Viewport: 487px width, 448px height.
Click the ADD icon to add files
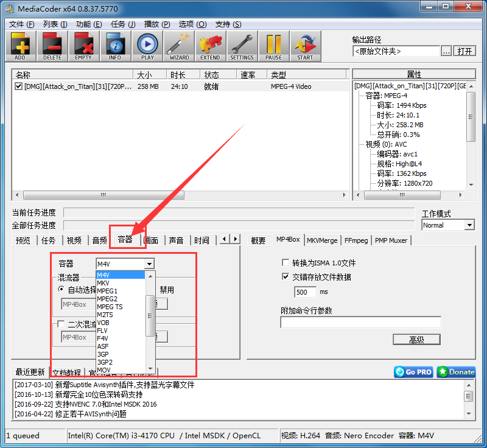tap(20, 46)
